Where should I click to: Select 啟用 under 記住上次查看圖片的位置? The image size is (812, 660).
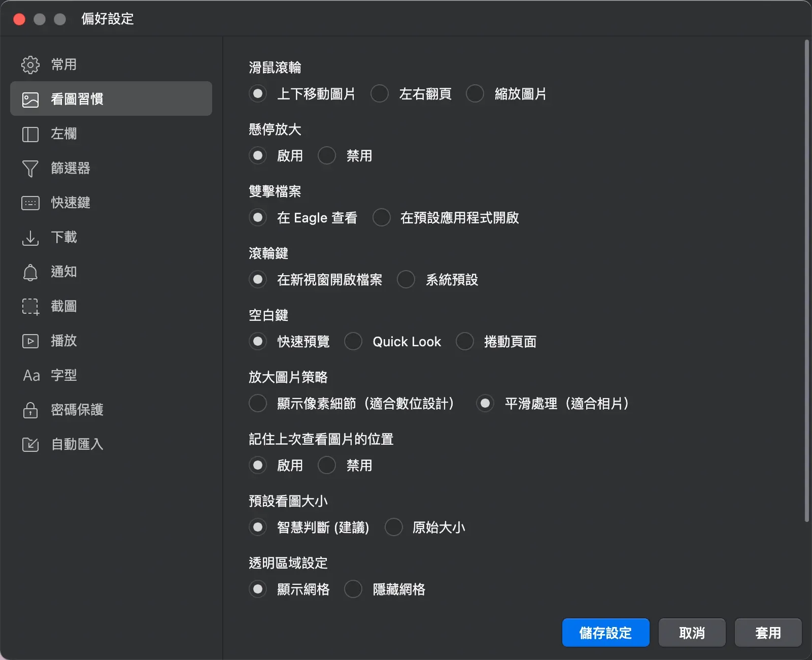pos(258,466)
